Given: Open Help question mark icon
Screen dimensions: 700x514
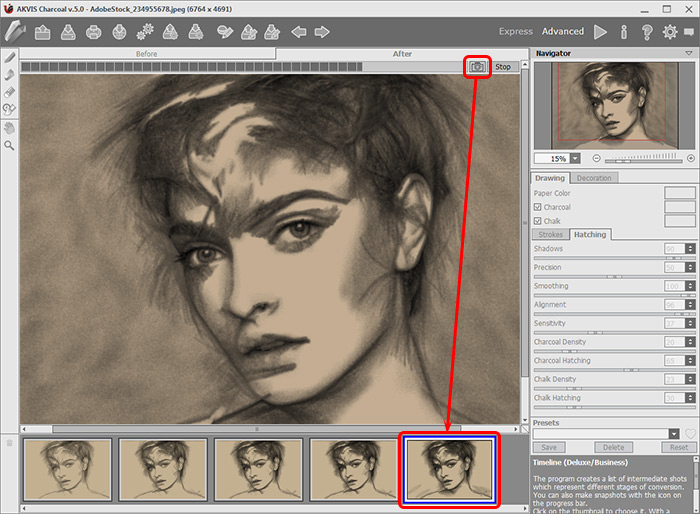Looking at the screenshot, I should (x=647, y=32).
